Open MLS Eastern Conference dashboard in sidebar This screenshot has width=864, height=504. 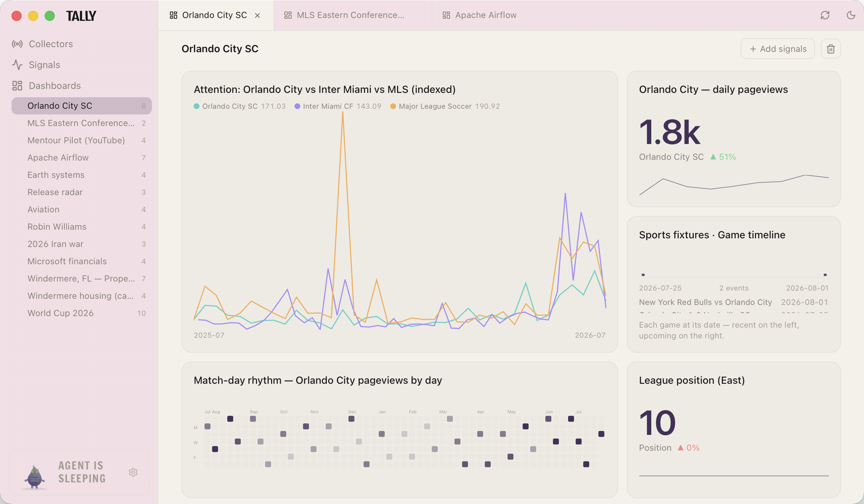click(x=82, y=123)
